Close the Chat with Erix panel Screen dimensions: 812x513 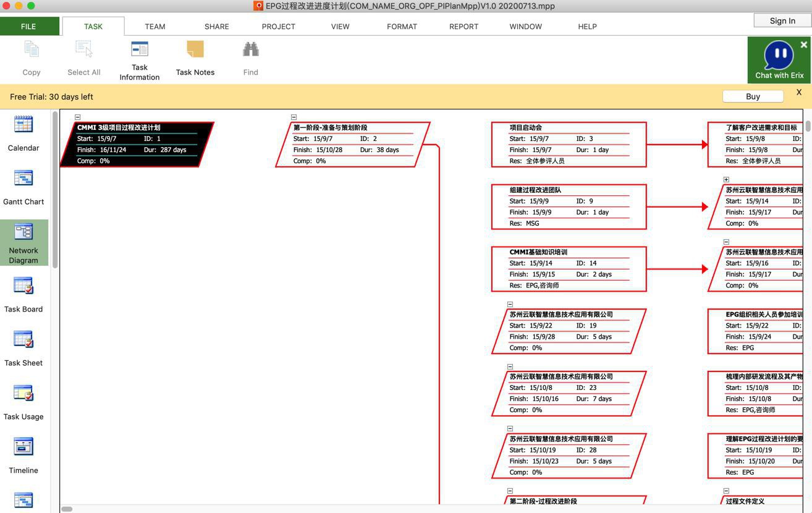click(803, 45)
